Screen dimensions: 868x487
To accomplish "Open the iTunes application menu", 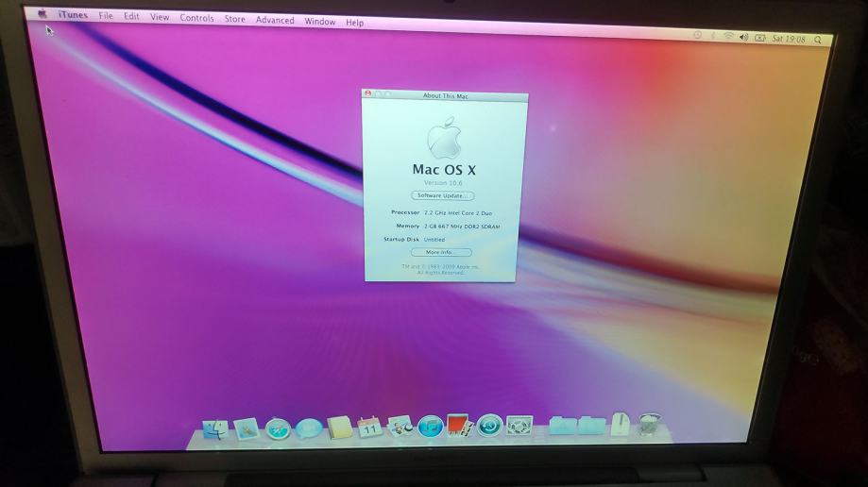I will click(73, 15).
